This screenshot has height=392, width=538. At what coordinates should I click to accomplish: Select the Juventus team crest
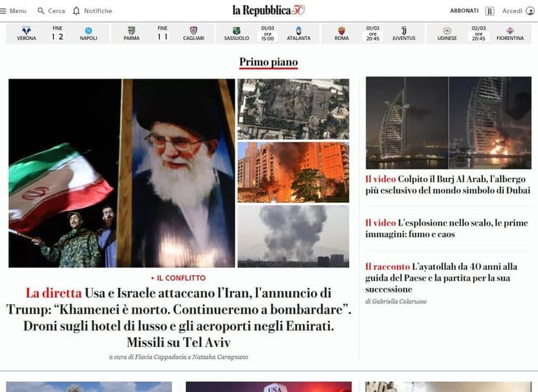point(403,31)
